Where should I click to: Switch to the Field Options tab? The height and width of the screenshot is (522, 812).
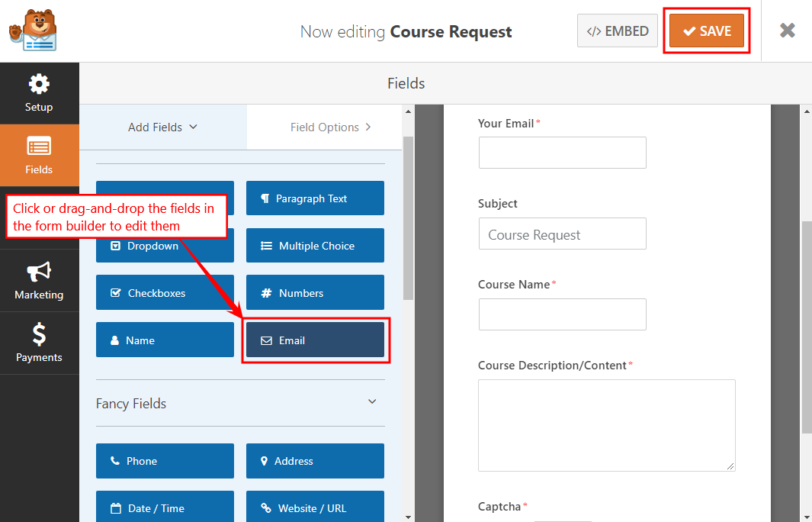(324, 127)
